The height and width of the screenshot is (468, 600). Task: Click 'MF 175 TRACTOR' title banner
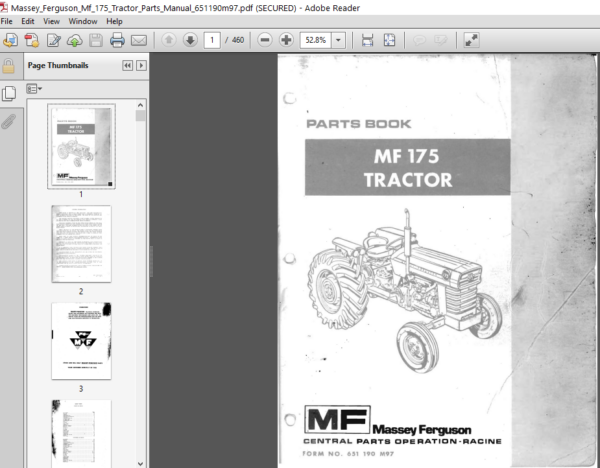pos(408,167)
